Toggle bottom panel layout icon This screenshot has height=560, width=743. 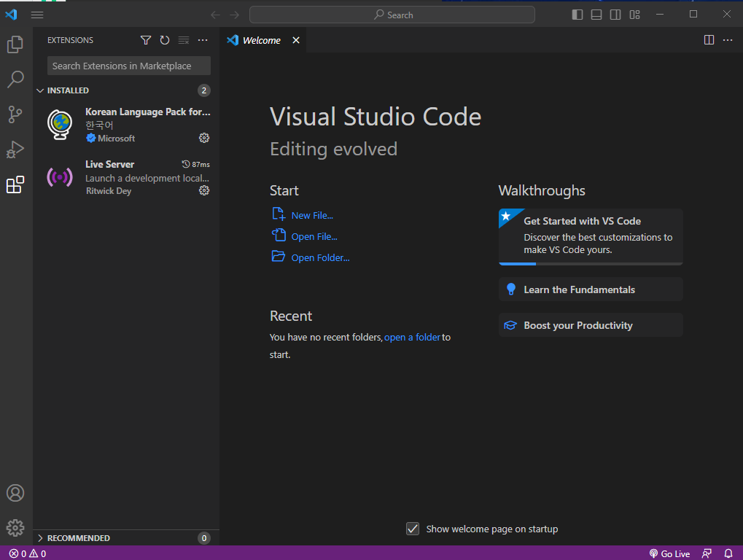(x=596, y=15)
